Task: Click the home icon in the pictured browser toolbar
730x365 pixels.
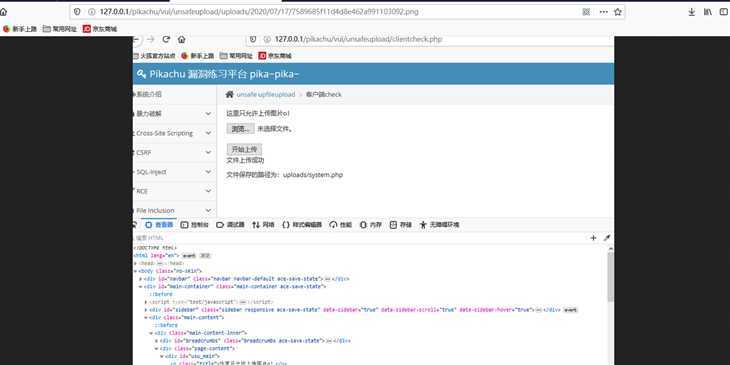Action: (182, 40)
